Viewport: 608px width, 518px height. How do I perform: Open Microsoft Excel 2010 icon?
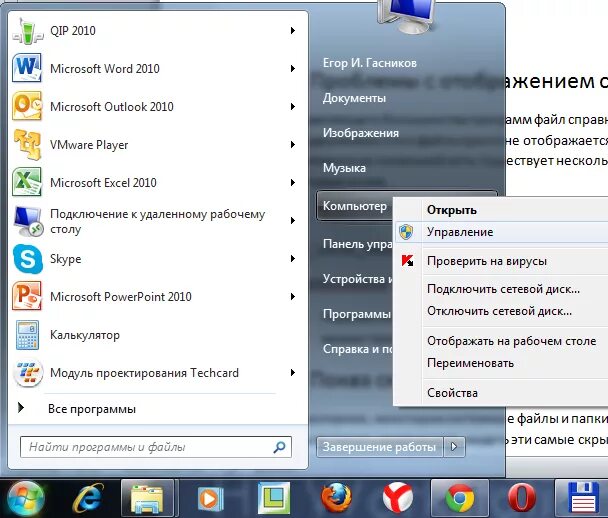pyautogui.click(x=27, y=182)
